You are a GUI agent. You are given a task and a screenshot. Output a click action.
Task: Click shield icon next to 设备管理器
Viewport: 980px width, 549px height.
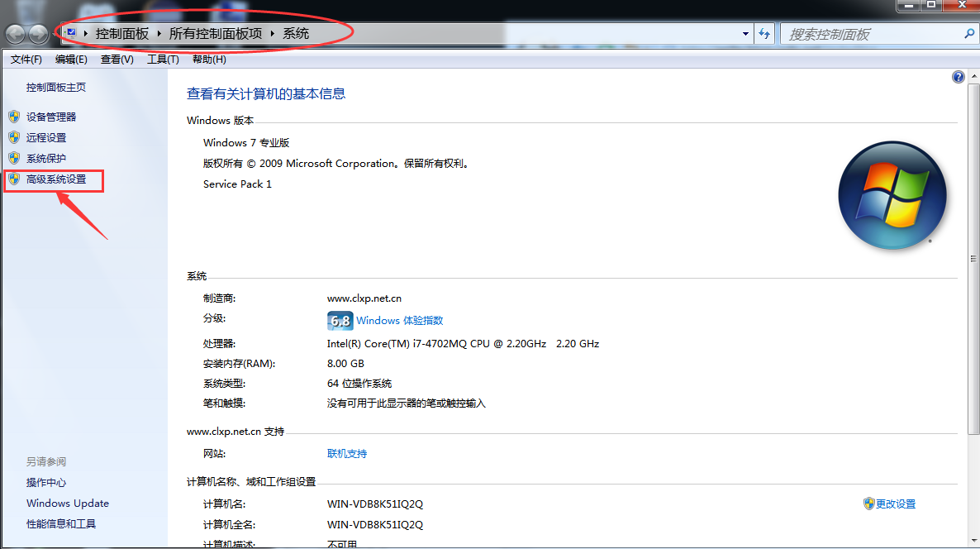tap(14, 117)
